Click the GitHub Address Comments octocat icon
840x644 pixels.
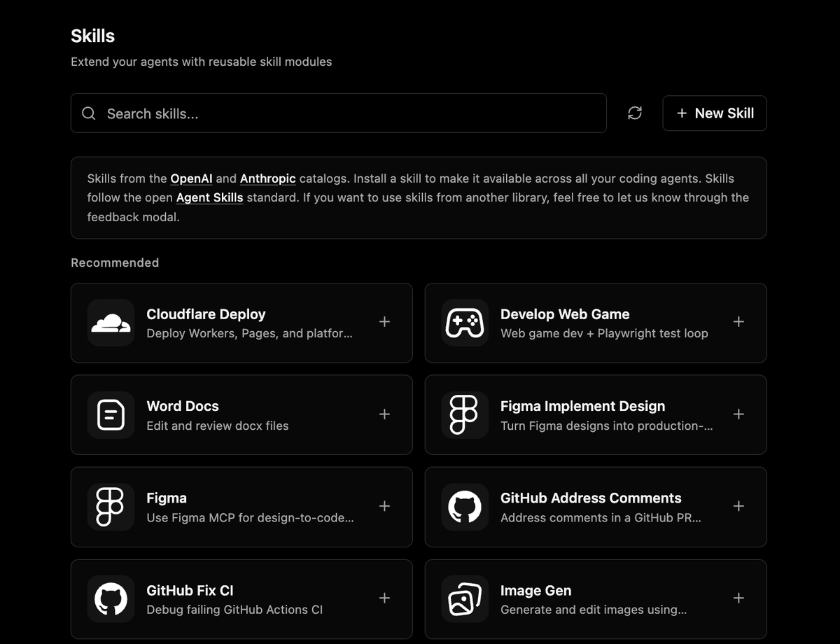tap(465, 507)
